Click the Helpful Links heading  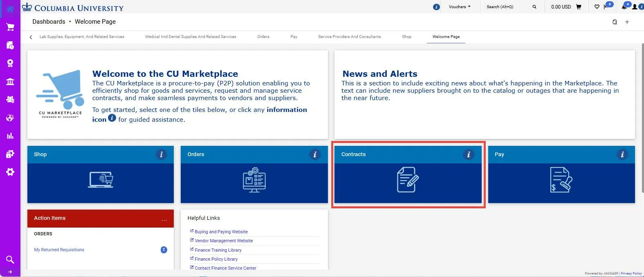click(204, 218)
